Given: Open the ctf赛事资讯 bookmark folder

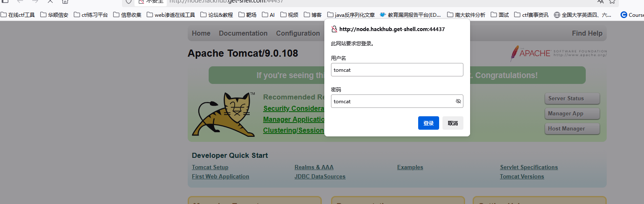Looking at the screenshot, I should (531, 15).
